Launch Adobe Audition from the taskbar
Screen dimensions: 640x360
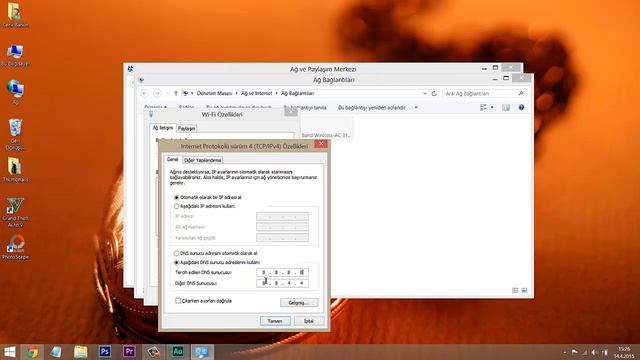click(178, 351)
